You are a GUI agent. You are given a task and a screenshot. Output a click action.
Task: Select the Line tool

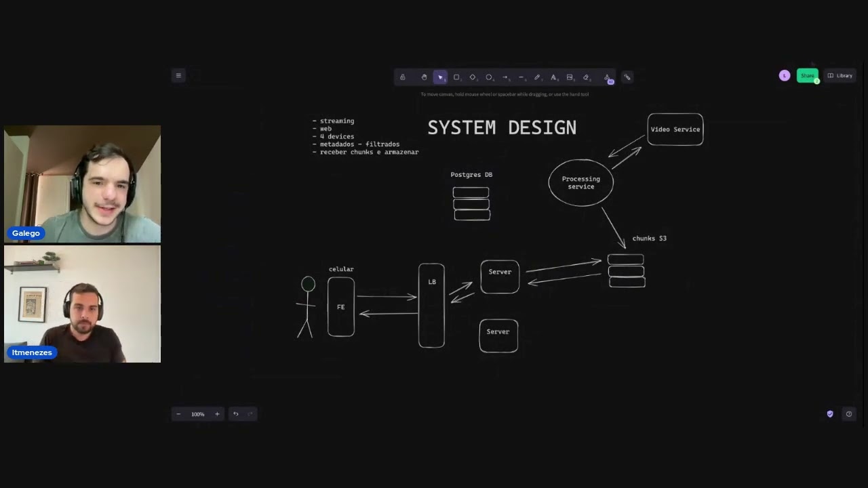pyautogui.click(x=521, y=77)
